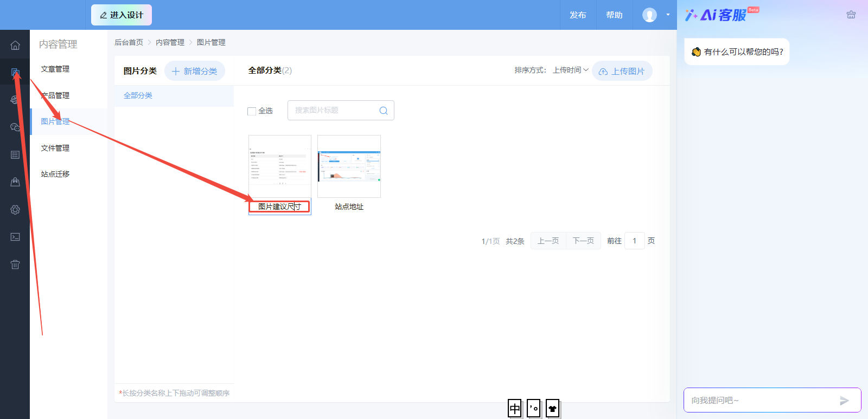This screenshot has height=419, width=868.
Task: Open the WeChat sidebar icon
Action: click(15, 127)
